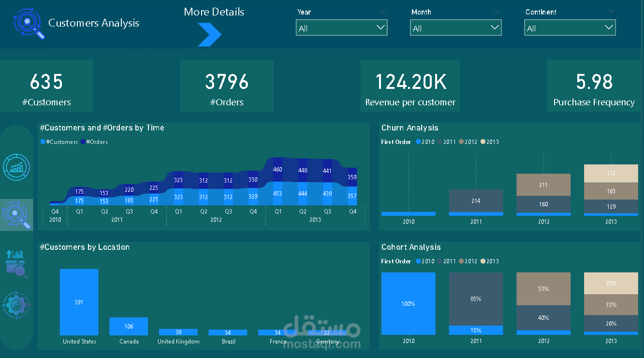Select the dashboard overview icon in the left sidebar

(16, 167)
